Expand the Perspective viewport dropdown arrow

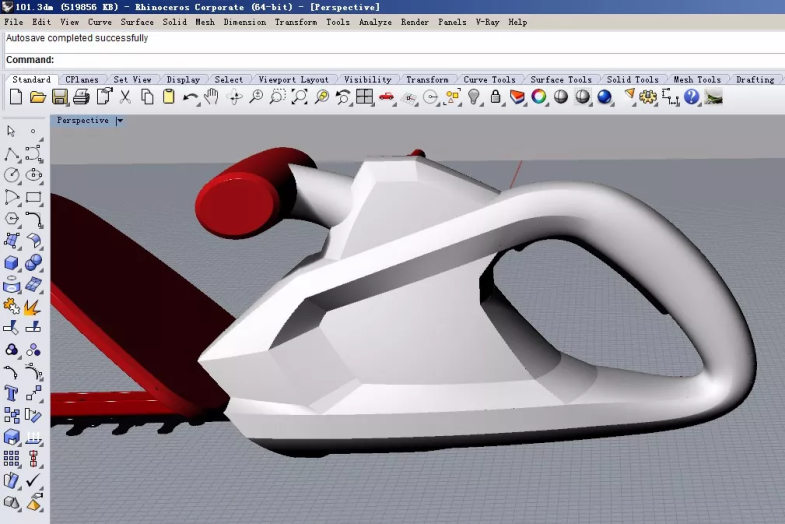click(120, 121)
